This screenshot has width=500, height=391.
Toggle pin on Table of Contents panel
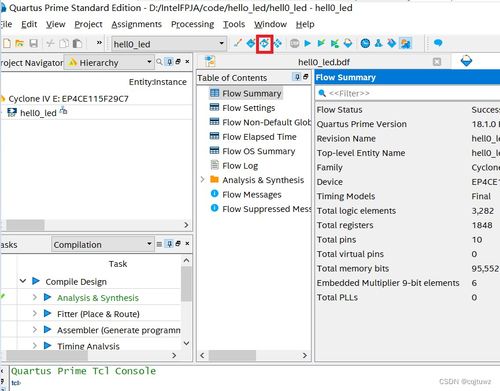297,77
